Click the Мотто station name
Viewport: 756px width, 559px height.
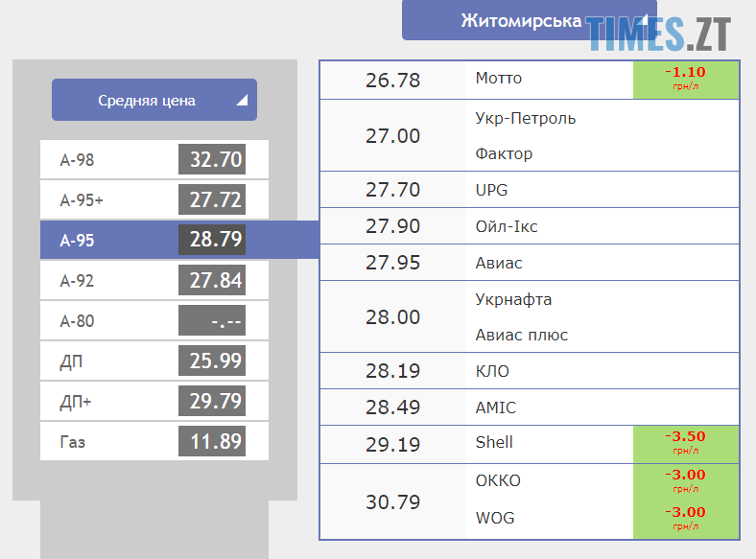499,79
